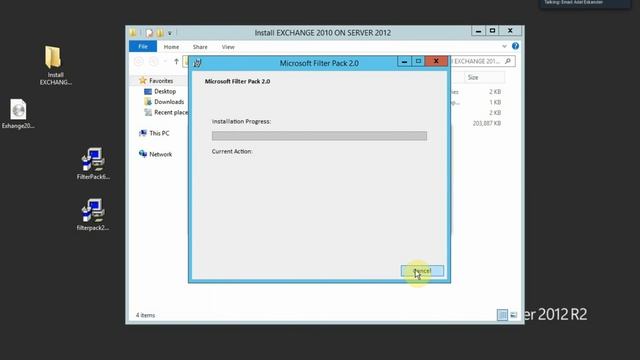This screenshot has width=640, height=360.
Task: Select Install EXCHANG... desktop folder
Action: (55, 65)
